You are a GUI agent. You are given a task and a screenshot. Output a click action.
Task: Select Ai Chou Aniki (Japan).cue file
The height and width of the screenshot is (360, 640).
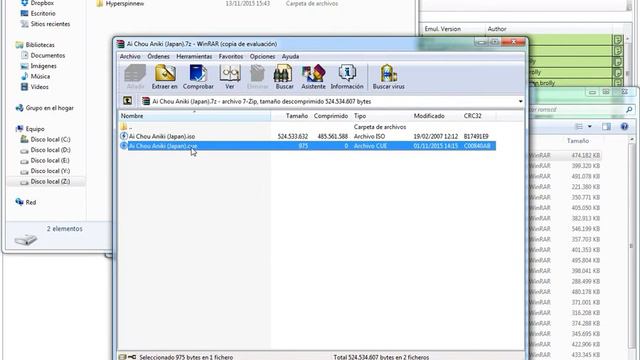click(x=163, y=146)
